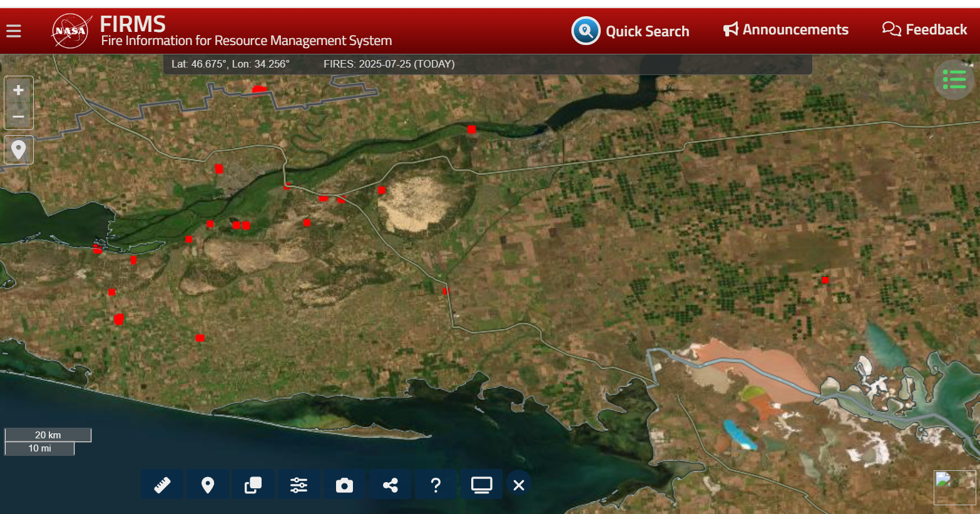Open the hamburger main menu
The height and width of the screenshot is (514, 980).
click(x=14, y=31)
